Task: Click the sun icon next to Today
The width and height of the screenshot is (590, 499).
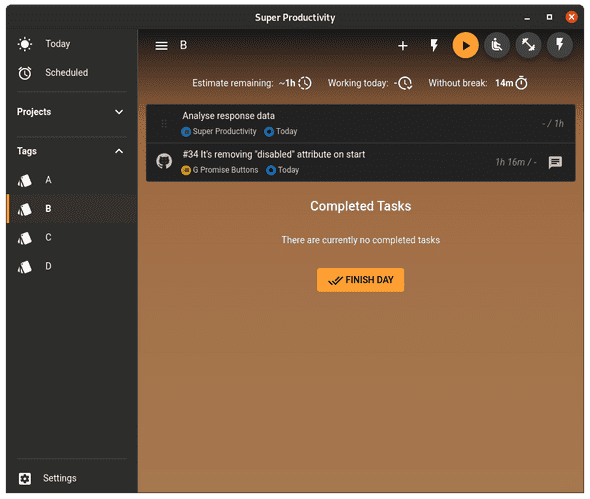Action: (25, 44)
